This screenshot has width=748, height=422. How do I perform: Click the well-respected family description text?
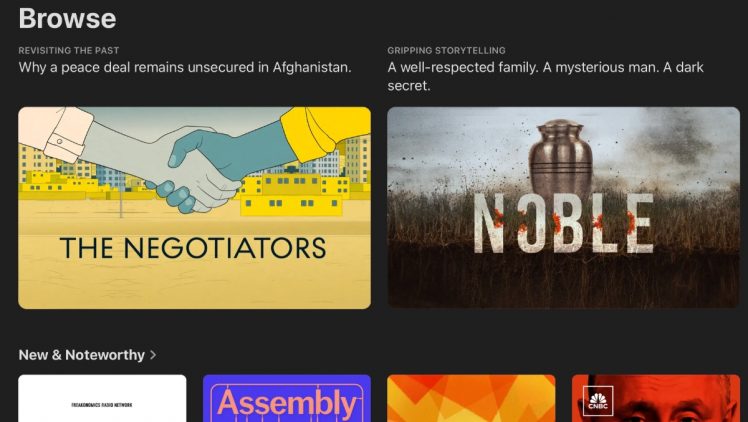click(x=545, y=76)
